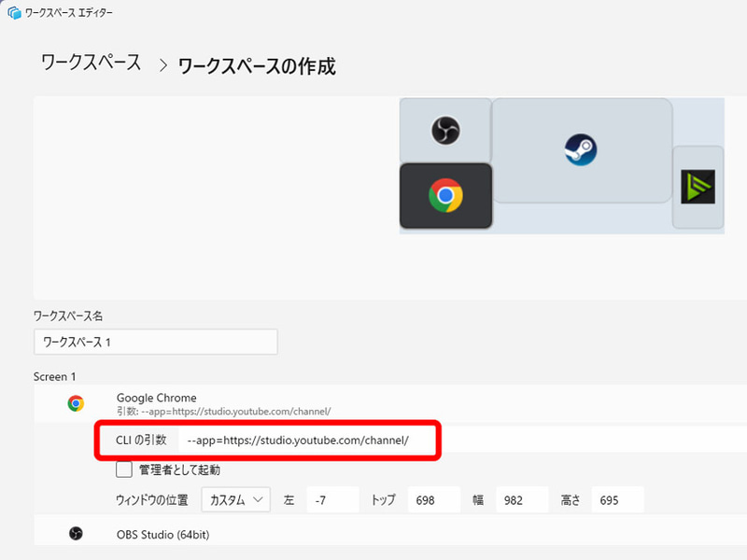Click the Chrome icon beside the Google Chrome entry

pos(75,402)
